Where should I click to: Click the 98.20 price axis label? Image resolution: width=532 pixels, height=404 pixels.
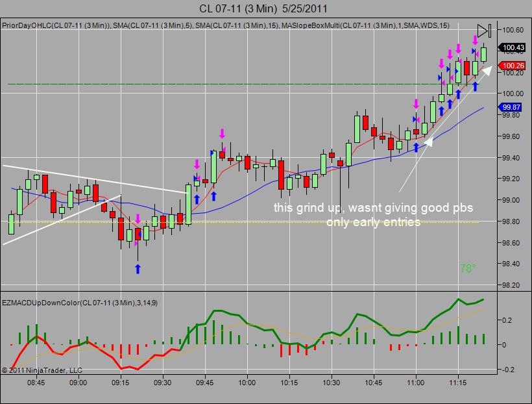511,285
